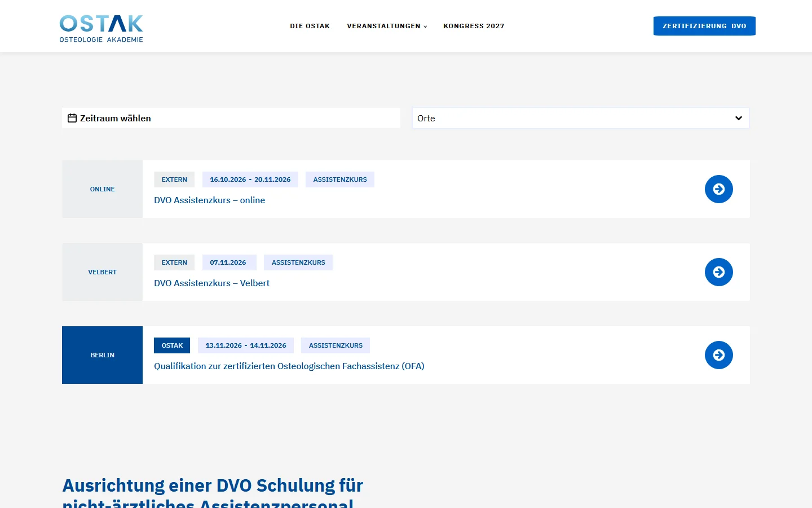
Task: Click the EXTERN tag on the Velbert course
Action: point(174,262)
